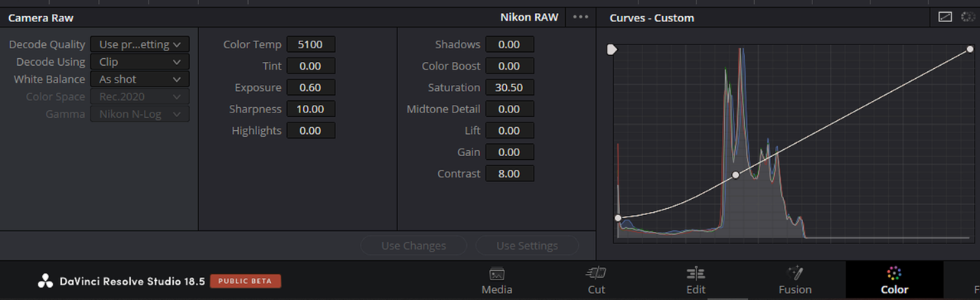980x300 pixels.
Task: Click the Use Settings button
Action: coord(527,246)
